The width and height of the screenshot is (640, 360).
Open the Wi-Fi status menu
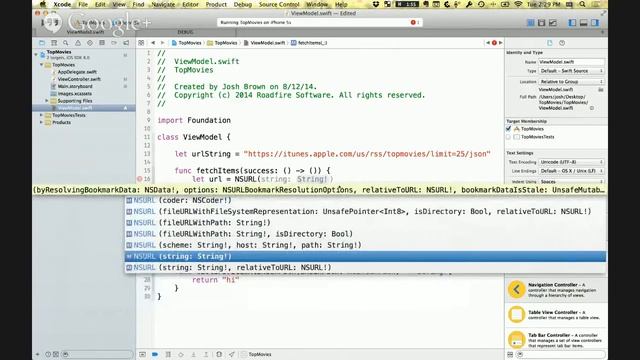click(518, 4)
